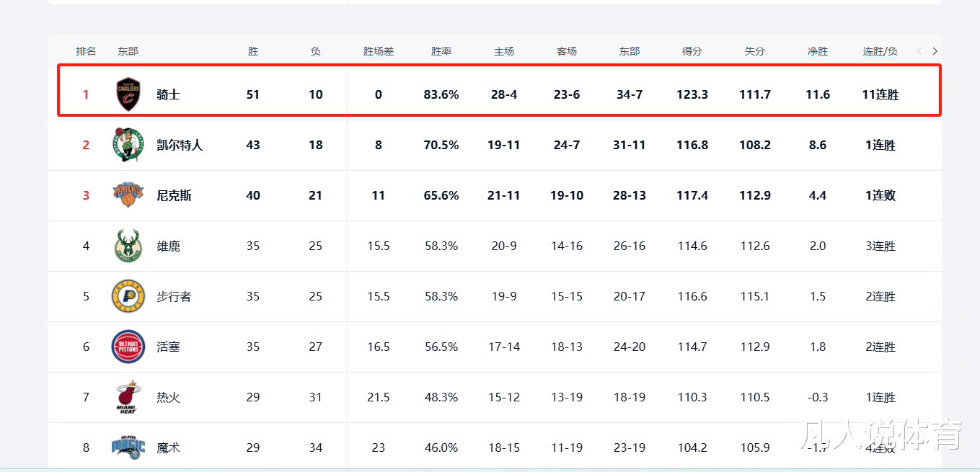Open 尼克斯 team name link

(x=174, y=195)
